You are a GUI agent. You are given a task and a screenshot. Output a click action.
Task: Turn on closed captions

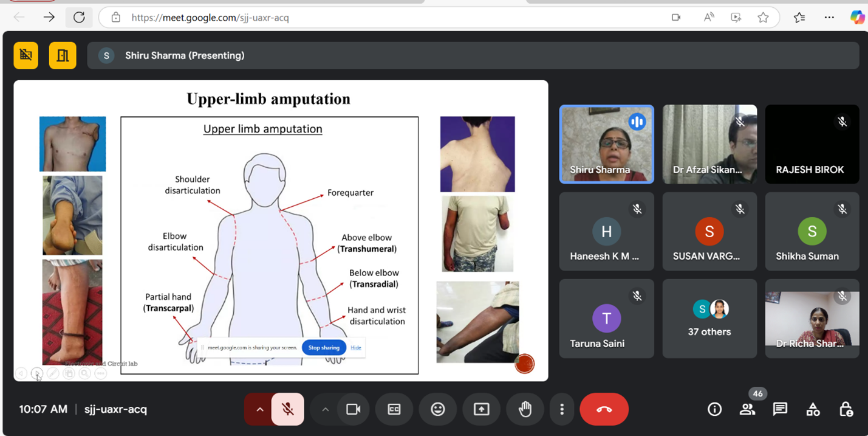(x=394, y=409)
